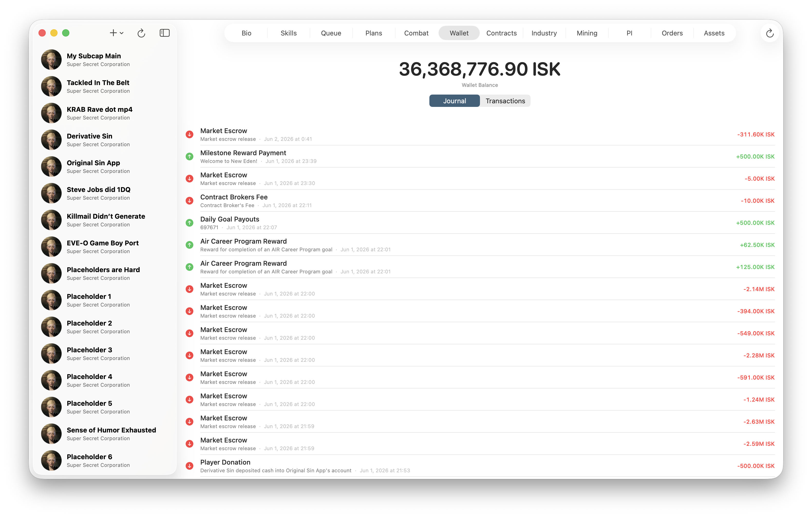
Task: Select character Tackled In The Belt
Action: (x=105, y=86)
